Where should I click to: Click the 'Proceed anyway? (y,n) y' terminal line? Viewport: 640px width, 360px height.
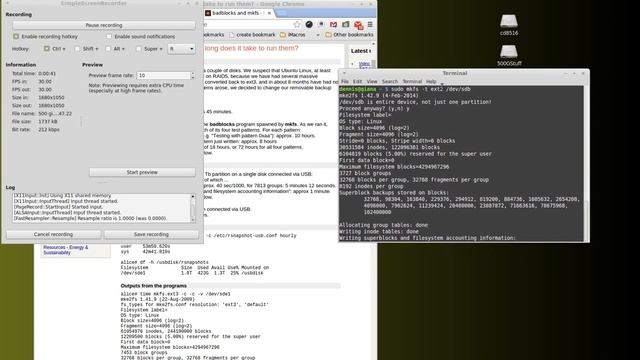[374, 109]
